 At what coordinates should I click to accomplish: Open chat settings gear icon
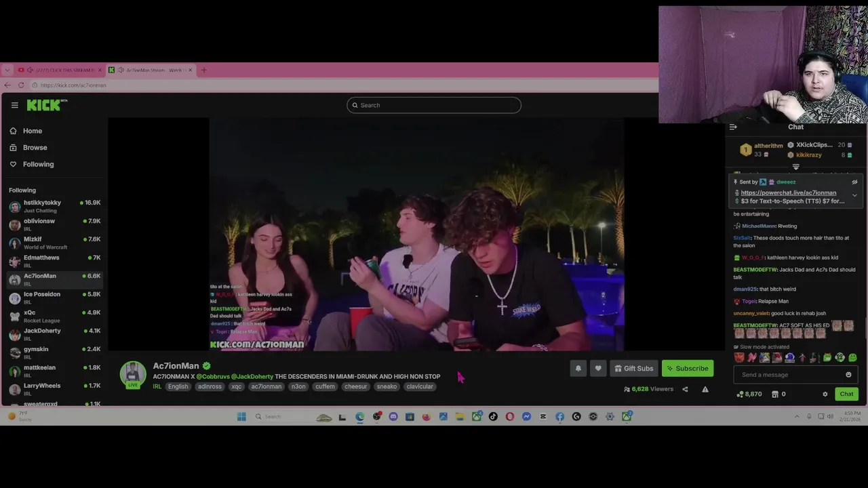click(x=825, y=394)
